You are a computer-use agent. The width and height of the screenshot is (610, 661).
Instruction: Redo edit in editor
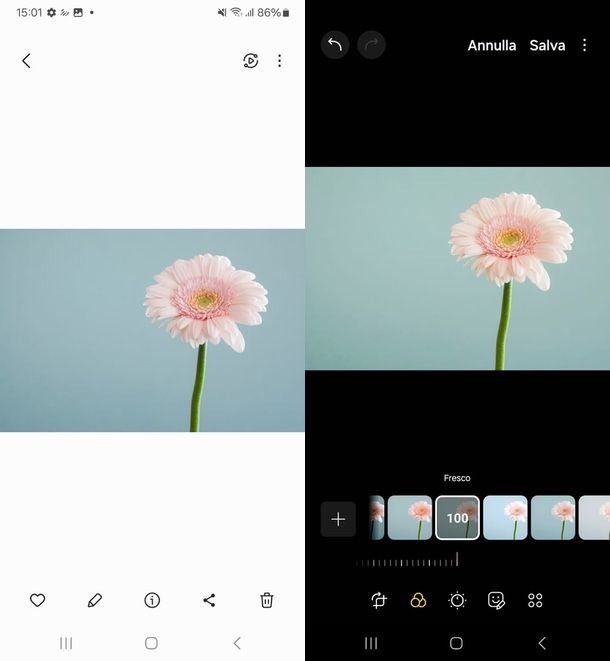coord(371,45)
